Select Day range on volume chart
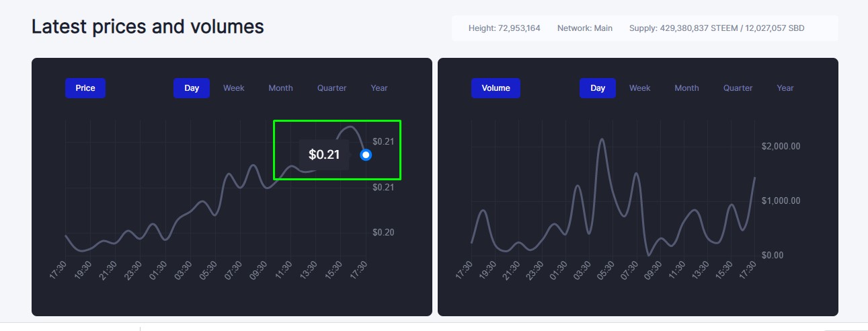The image size is (868, 331). pyautogui.click(x=598, y=88)
